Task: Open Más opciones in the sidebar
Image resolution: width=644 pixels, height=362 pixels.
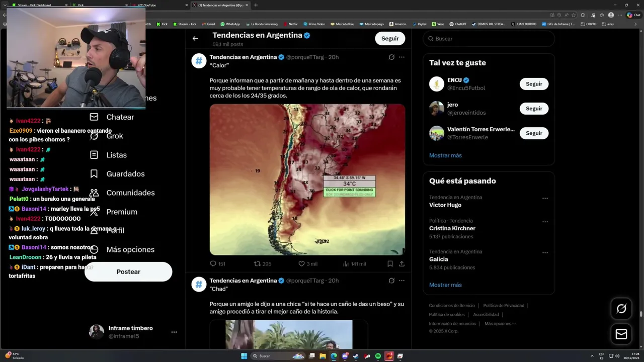Action: coord(122,249)
